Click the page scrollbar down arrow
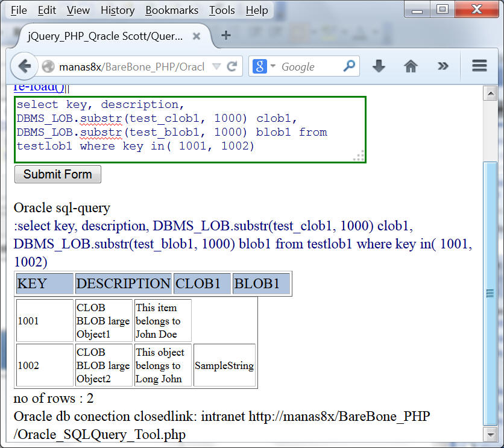Screen dimensions: 504x448 click(491, 435)
